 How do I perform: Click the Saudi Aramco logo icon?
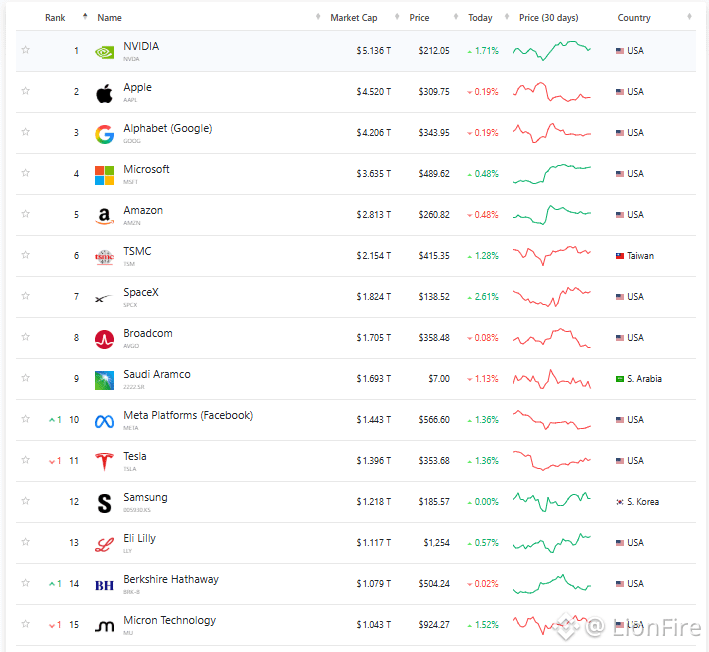(104, 380)
